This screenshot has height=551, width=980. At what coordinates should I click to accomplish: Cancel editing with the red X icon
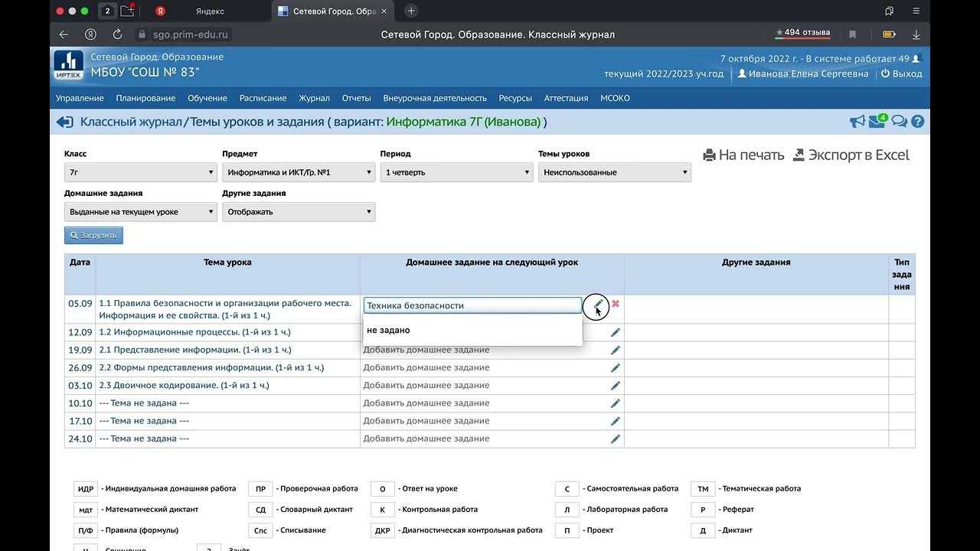[616, 304]
